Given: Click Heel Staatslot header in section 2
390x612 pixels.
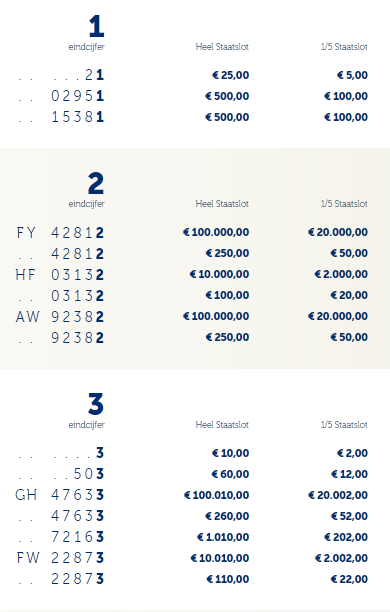Looking at the screenshot, I should [x=222, y=204].
